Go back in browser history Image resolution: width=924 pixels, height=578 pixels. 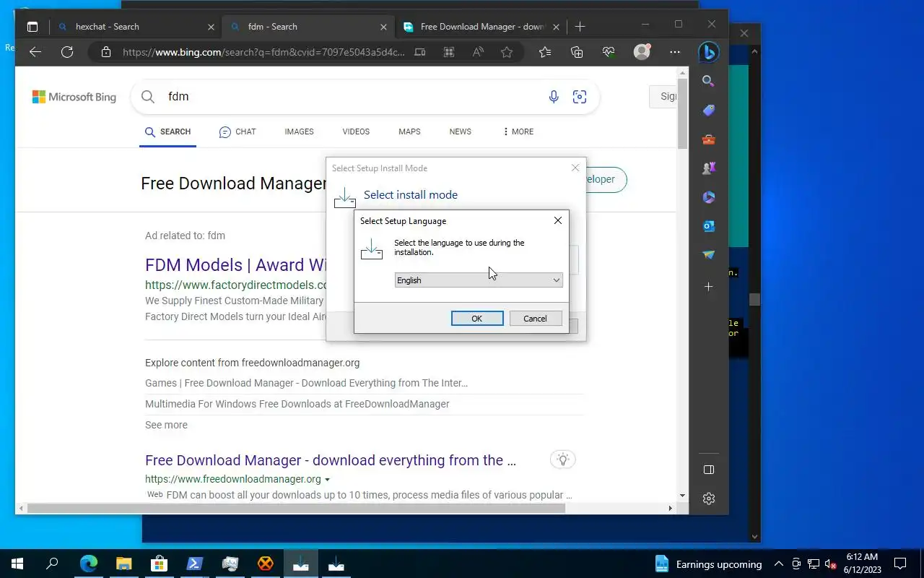coord(35,52)
